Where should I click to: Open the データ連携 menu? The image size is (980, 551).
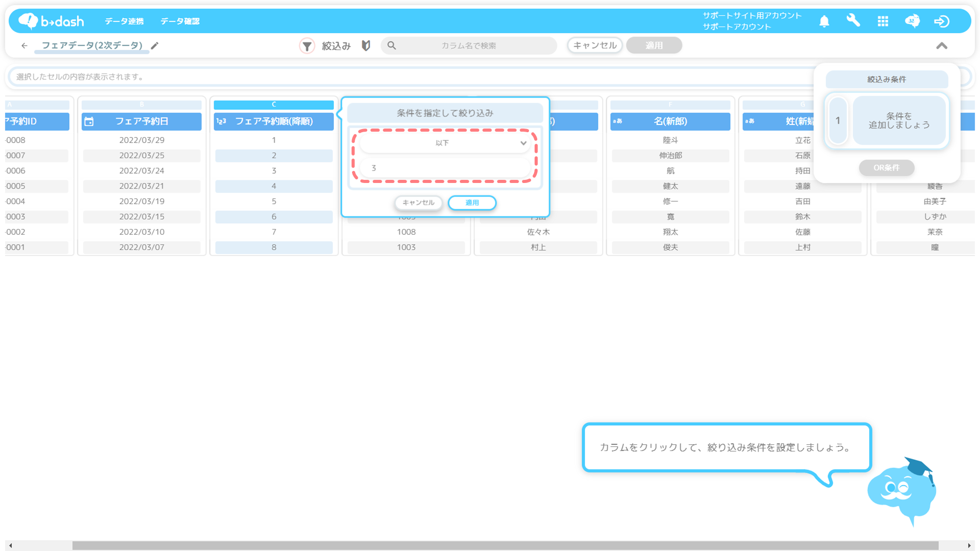[x=124, y=21]
